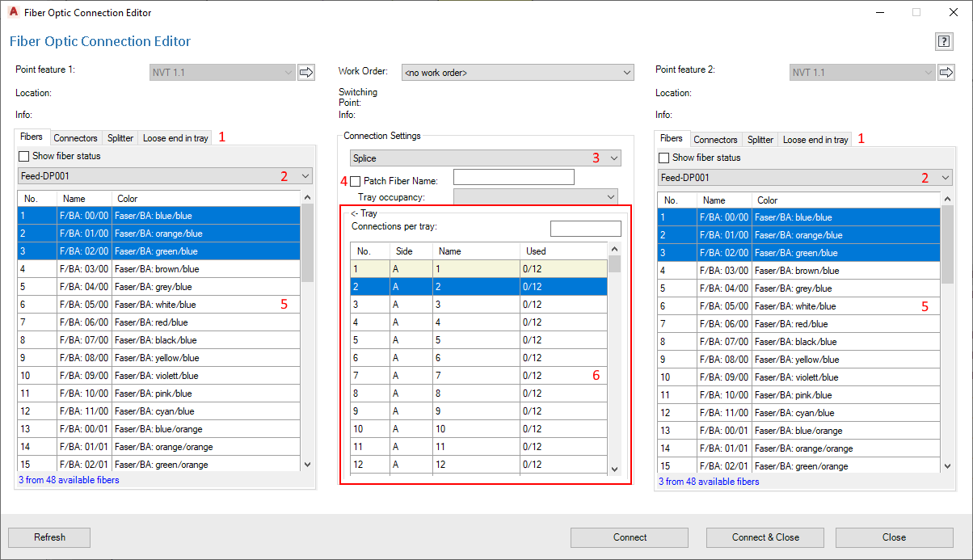Click the Refresh button
The width and height of the screenshot is (973, 560).
(x=49, y=537)
